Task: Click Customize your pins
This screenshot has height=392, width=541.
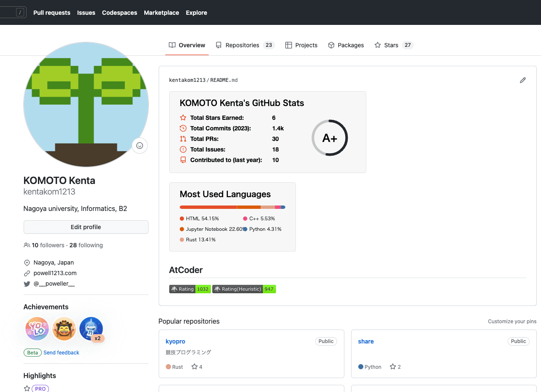Action: [512, 322]
